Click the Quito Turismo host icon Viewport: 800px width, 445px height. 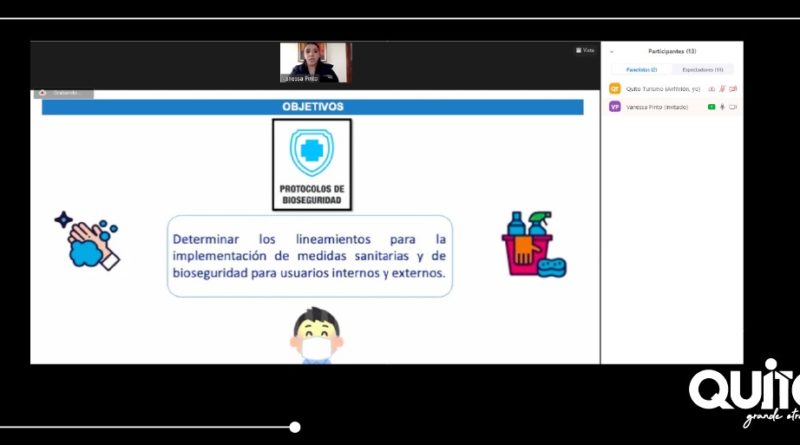tap(711, 88)
